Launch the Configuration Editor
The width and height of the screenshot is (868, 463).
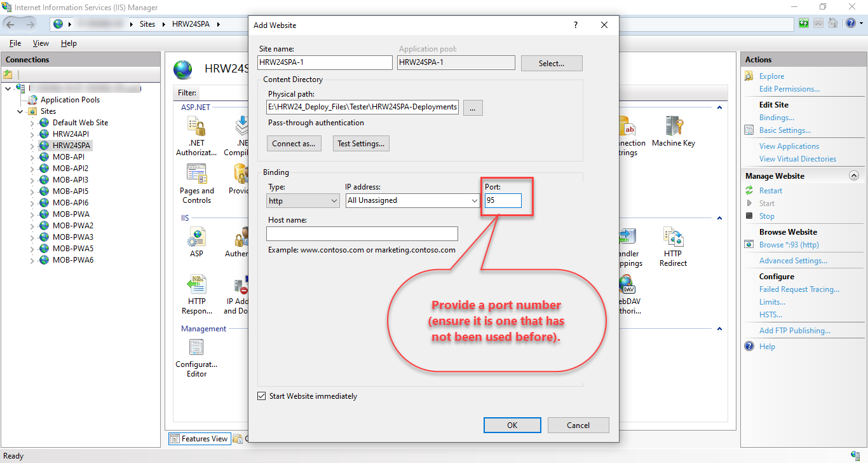tap(196, 355)
